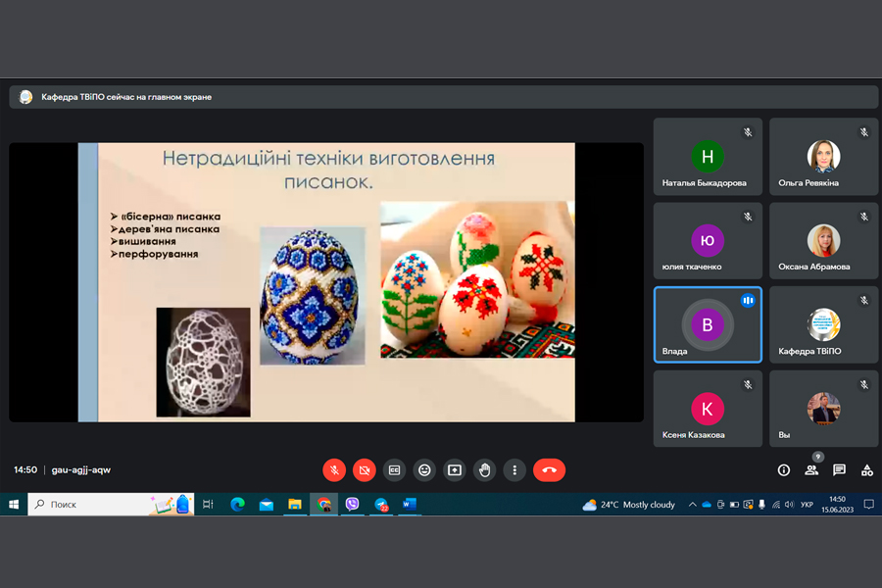Viewport: 882px width, 588px height.
Task: Enable closed captions
Action: (x=394, y=470)
